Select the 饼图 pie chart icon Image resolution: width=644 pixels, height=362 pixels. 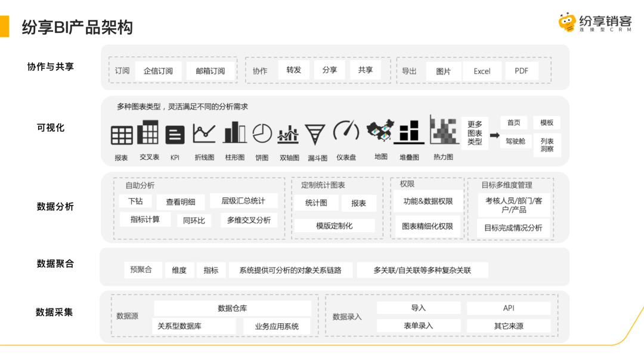click(262, 133)
